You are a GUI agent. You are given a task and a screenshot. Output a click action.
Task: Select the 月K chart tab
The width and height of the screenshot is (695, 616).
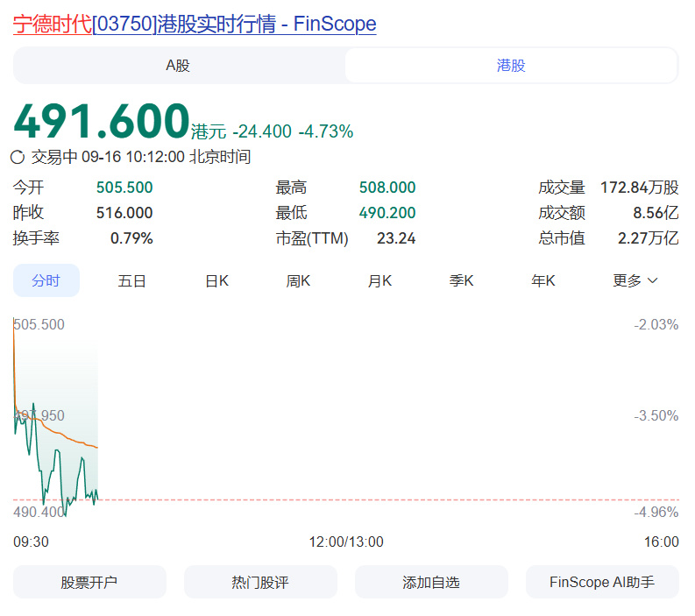coord(379,281)
